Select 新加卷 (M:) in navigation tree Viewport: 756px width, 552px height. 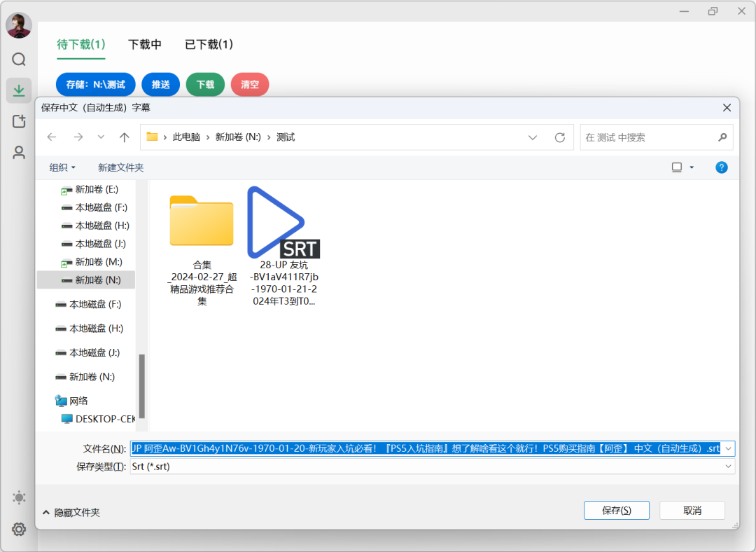tap(92, 262)
